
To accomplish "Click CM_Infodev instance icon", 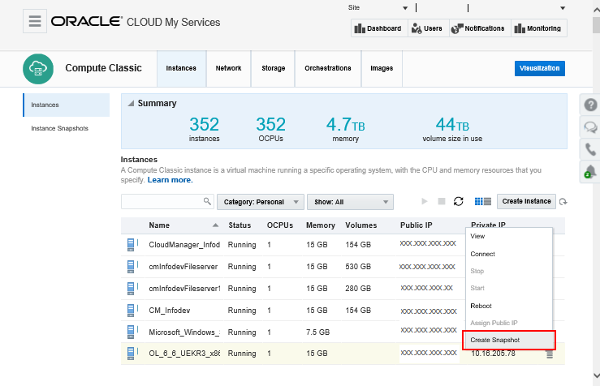I will click(x=131, y=310).
